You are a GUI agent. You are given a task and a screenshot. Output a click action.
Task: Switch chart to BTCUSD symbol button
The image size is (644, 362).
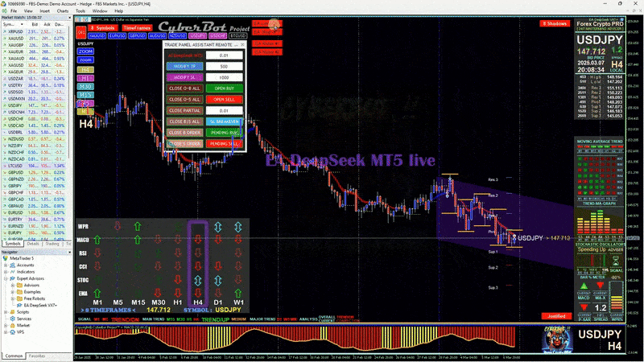237,36
